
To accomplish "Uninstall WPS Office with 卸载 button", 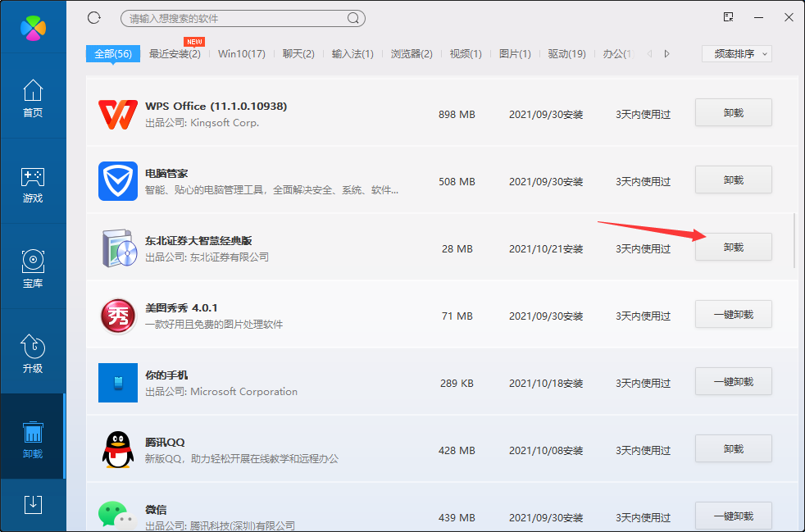I will tap(734, 112).
